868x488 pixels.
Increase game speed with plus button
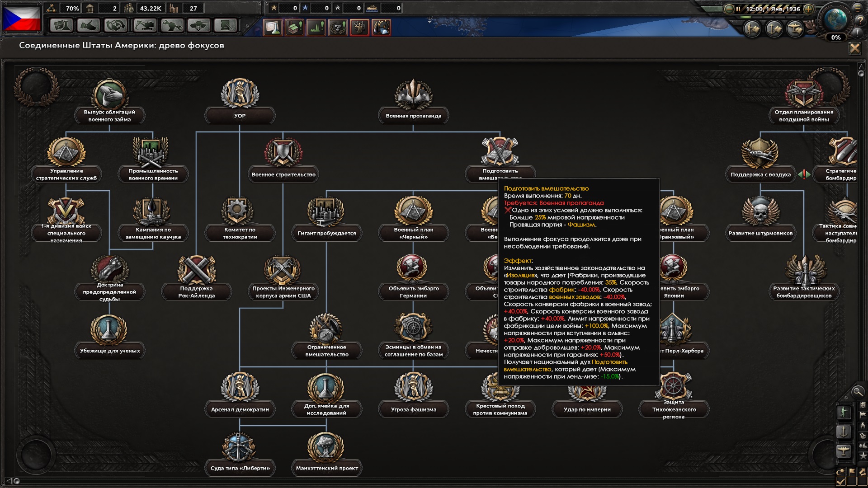coord(809,9)
